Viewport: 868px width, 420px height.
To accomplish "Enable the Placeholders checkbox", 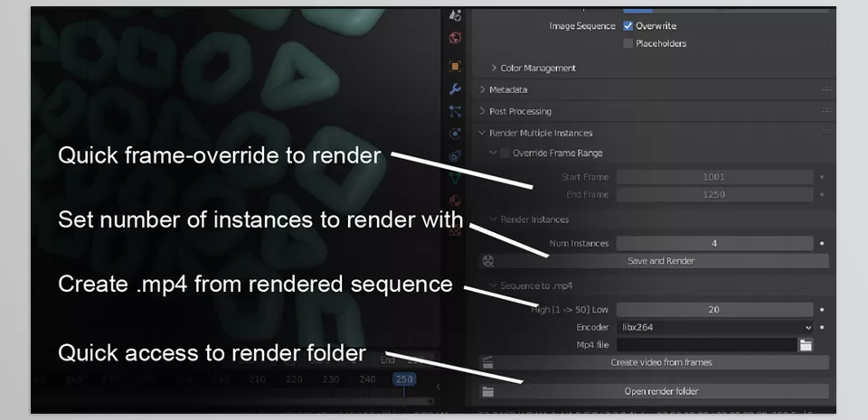I will tap(628, 43).
